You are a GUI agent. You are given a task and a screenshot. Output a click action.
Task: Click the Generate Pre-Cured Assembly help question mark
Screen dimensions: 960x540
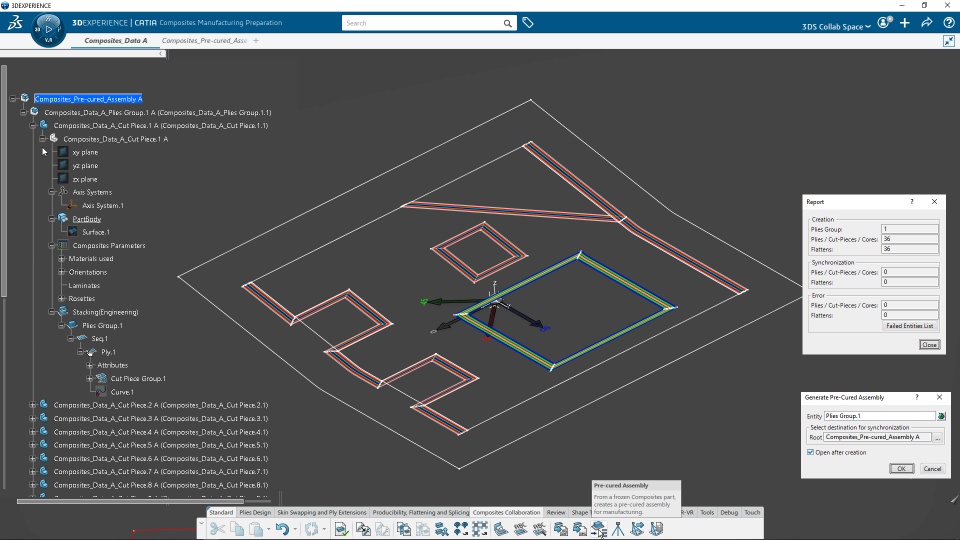pos(917,397)
